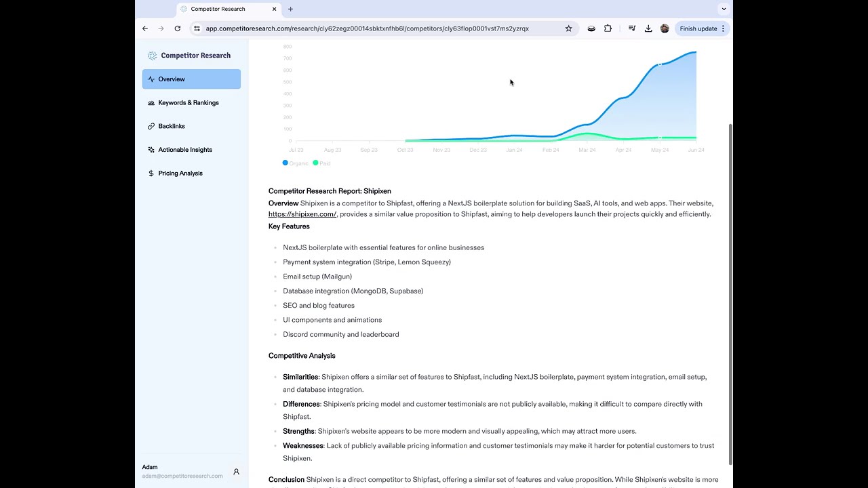
Task: Click the Overview pulse icon in sidebar
Action: coord(151,79)
